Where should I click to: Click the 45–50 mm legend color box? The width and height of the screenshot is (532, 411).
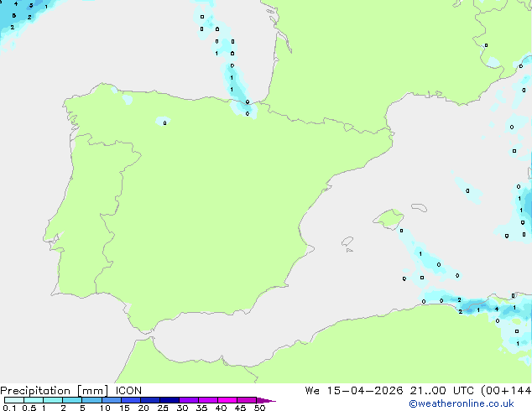tap(247, 400)
